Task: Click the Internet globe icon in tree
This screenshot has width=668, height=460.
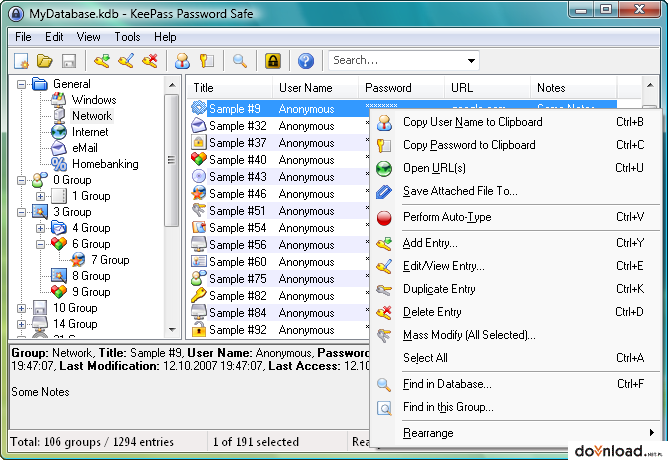Action: click(x=59, y=132)
